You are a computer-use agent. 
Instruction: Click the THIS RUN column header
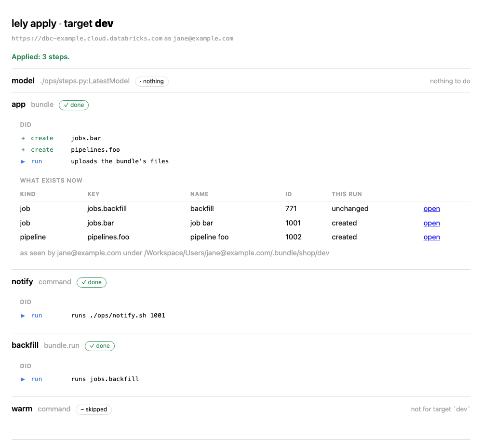347,194
